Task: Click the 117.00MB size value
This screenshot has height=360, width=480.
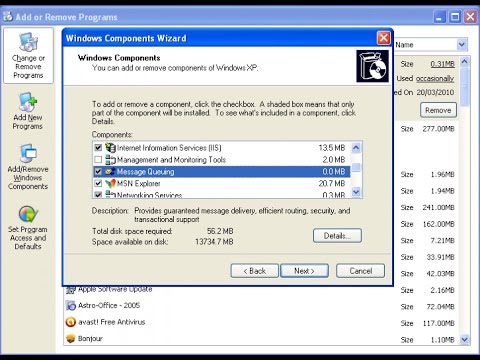Action: 438,323
